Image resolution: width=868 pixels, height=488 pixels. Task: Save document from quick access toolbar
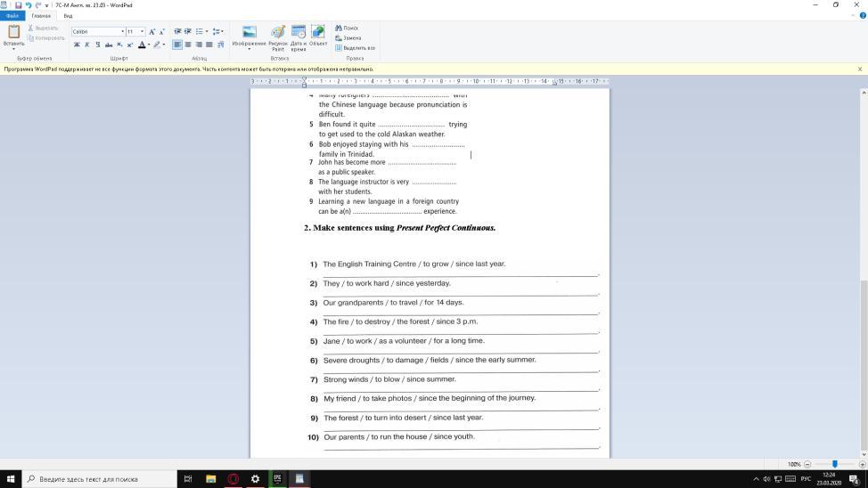[18, 4]
